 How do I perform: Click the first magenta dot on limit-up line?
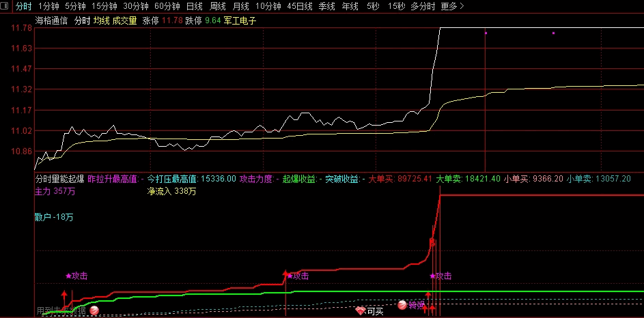pyautogui.click(x=486, y=33)
